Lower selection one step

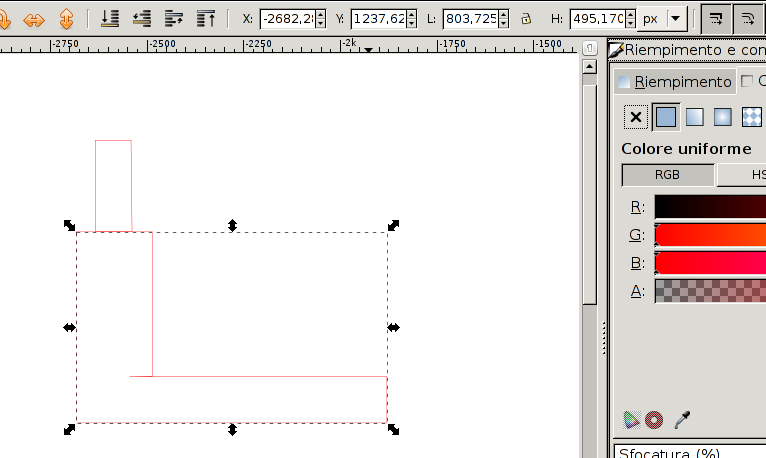click(142, 19)
